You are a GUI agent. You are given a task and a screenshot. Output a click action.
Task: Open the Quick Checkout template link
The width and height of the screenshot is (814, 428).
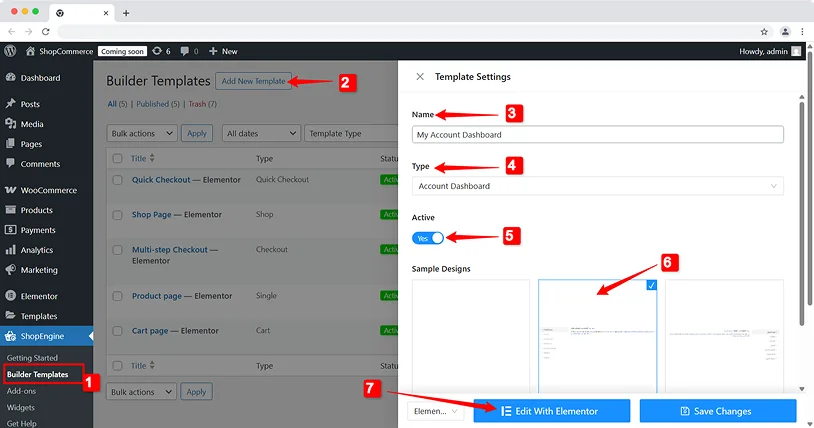[x=161, y=180]
